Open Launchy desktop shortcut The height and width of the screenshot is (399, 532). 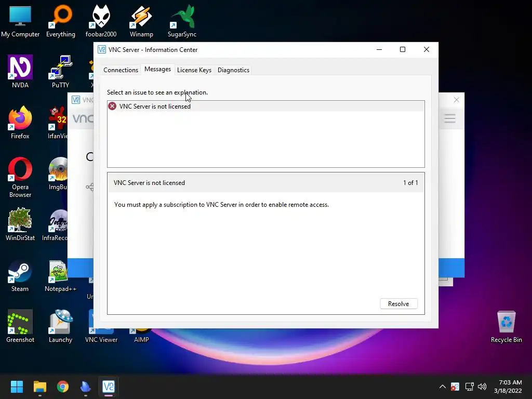point(60,326)
